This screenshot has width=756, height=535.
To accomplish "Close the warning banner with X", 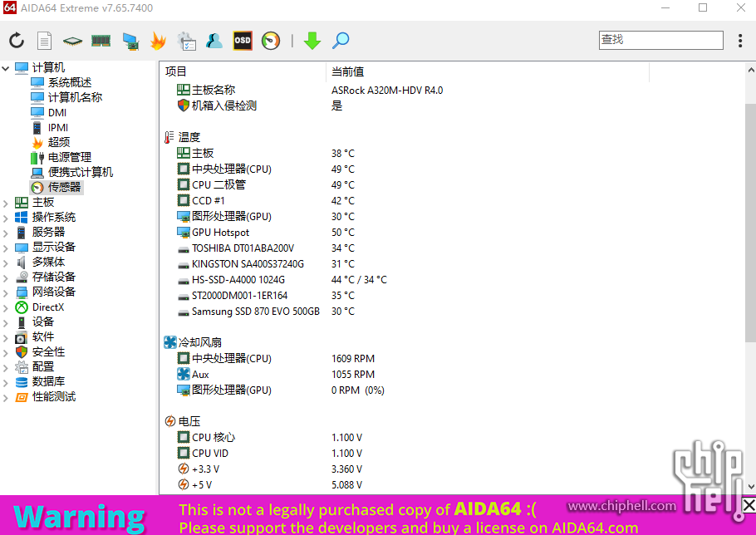I will pyautogui.click(x=749, y=505).
